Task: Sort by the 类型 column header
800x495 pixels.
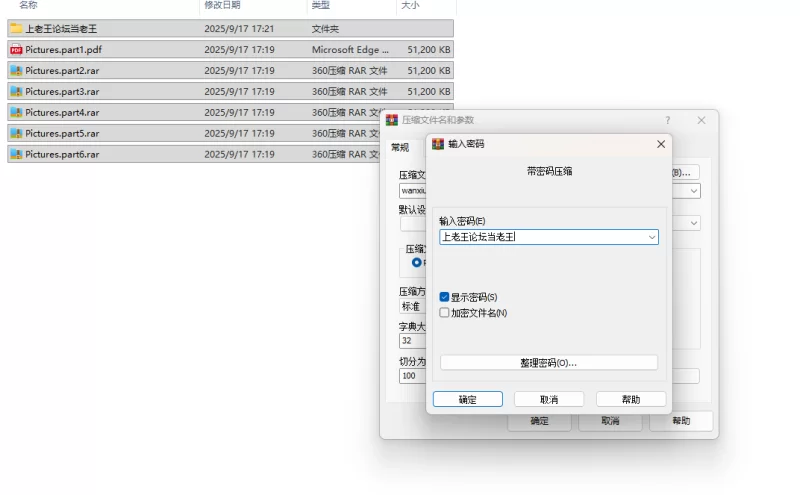Action: pos(320,5)
